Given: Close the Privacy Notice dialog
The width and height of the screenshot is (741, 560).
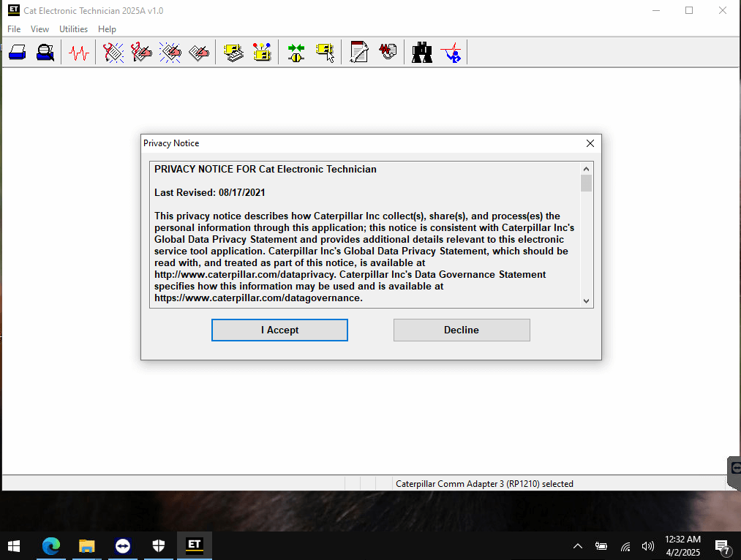Looking at the screenshot, I should (590, 143).
